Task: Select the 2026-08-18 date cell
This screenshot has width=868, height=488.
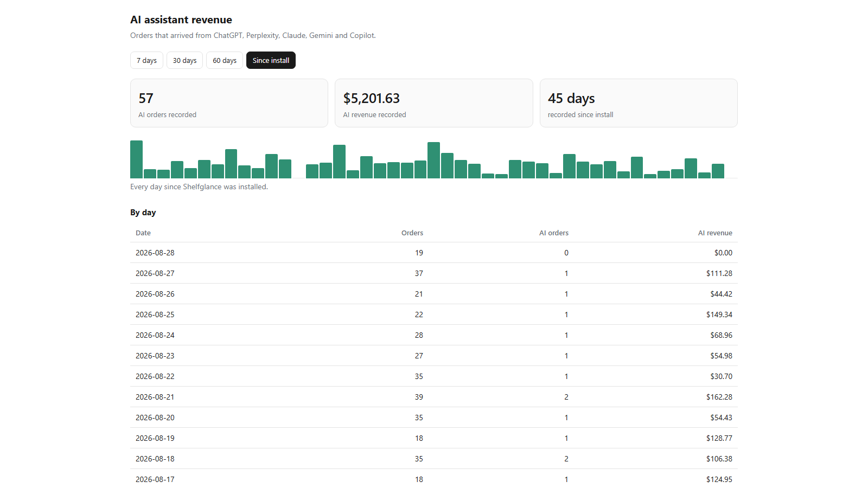Action: pos(155,459)
